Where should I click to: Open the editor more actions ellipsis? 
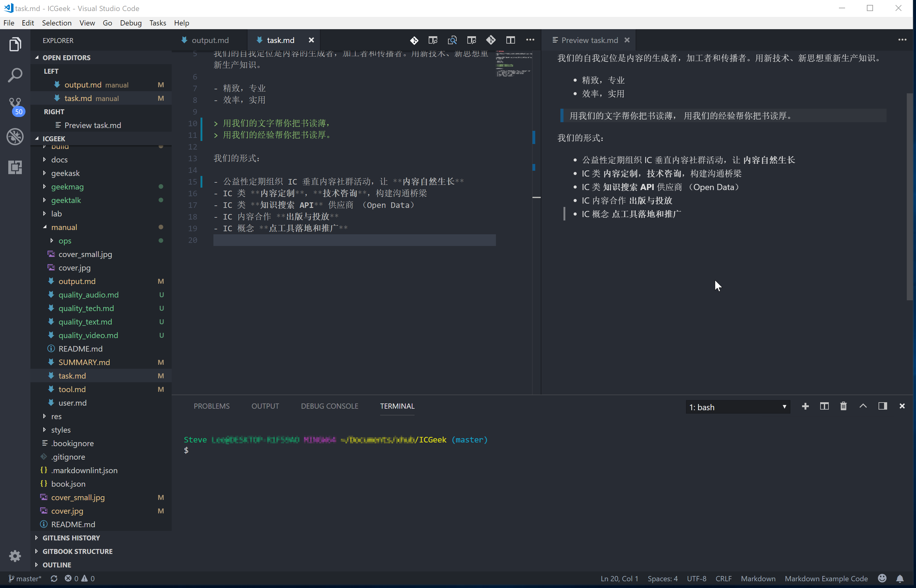[x=530, y=40]
